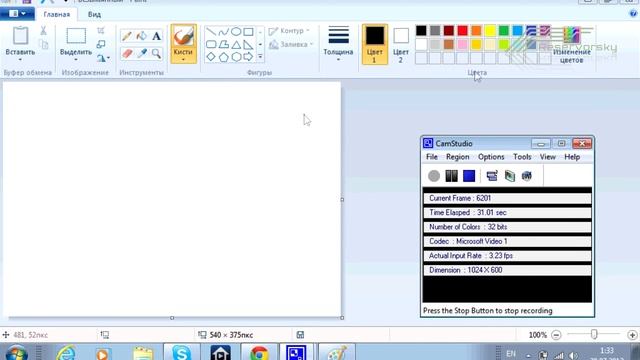Click the zoom slider handle in status bar
The width and height of the screenshot is (640, 360).
tap(594, 335)
